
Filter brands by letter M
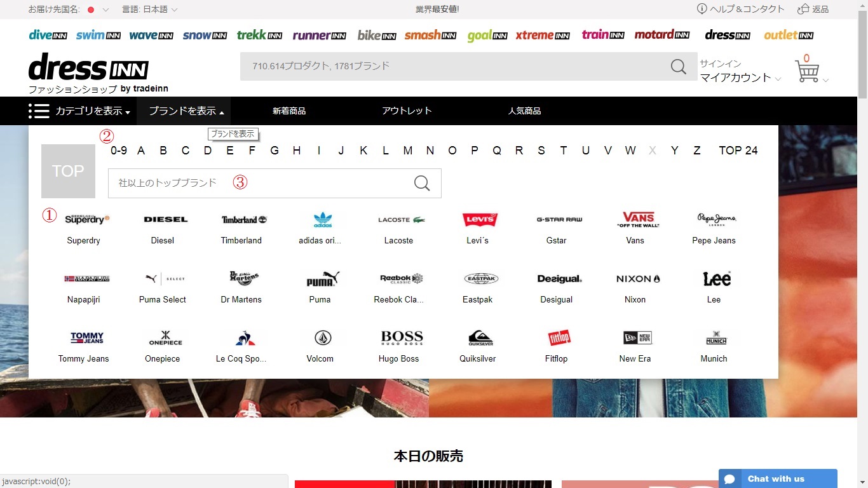pos(407,151)
